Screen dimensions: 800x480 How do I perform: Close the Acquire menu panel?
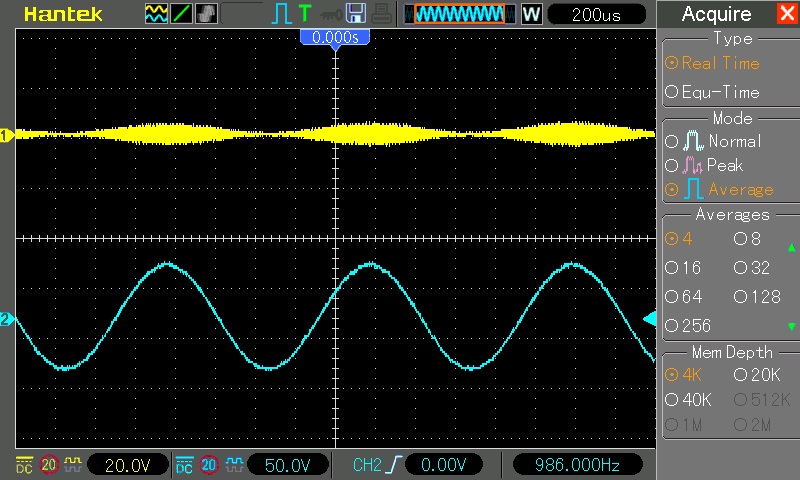point(786,14)
